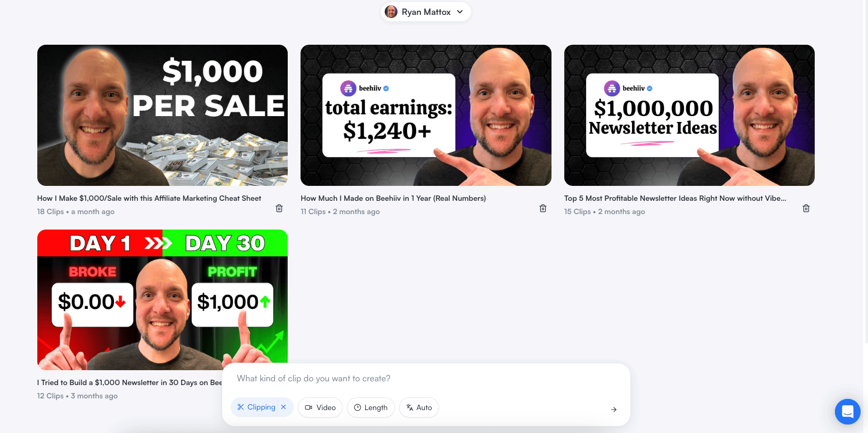Focus the clip description prompt field

coord(425,379)
